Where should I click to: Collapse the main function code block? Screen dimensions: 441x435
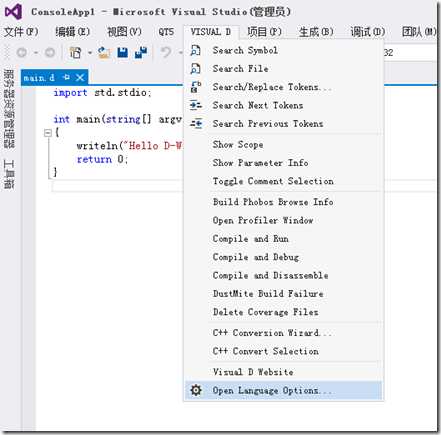pyautogui.click(x=48, y=133)
